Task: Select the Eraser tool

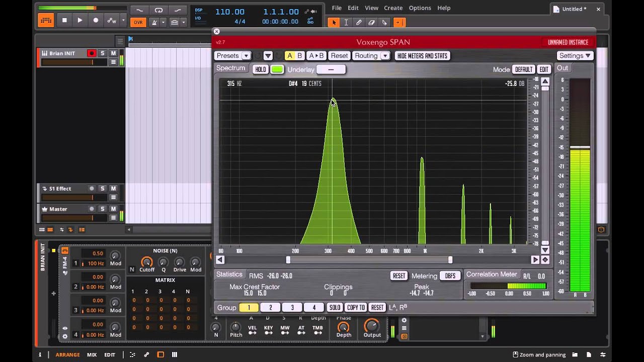Action: tap(372, 22)
